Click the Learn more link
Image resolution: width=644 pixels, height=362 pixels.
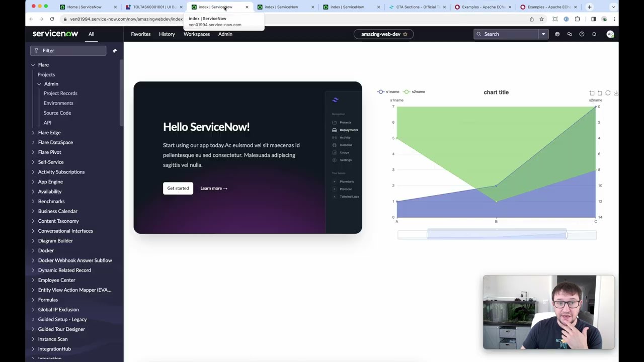(x=214, y=189)
